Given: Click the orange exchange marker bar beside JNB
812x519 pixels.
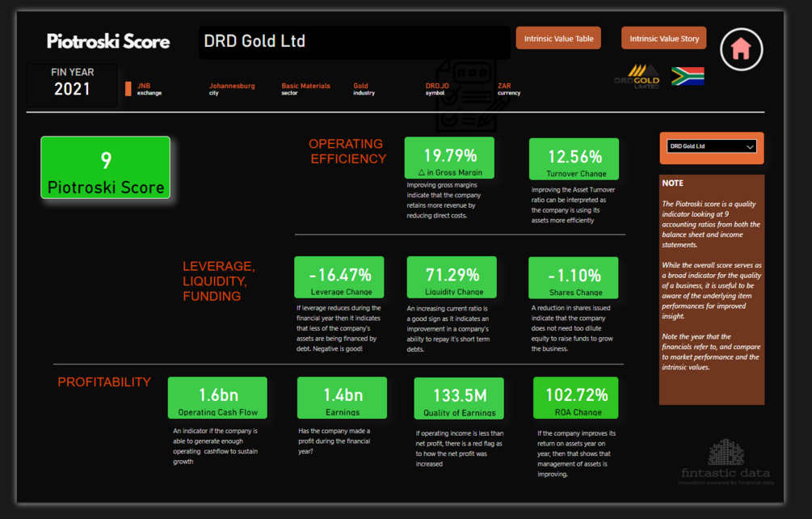Looking at the screenshot, I should pos(128,89).
